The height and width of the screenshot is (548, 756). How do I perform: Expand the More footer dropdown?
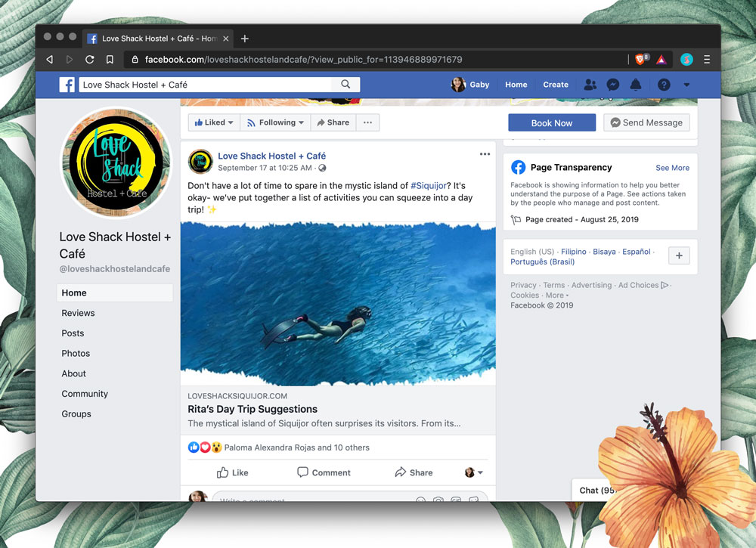click(x=557, y=296)
